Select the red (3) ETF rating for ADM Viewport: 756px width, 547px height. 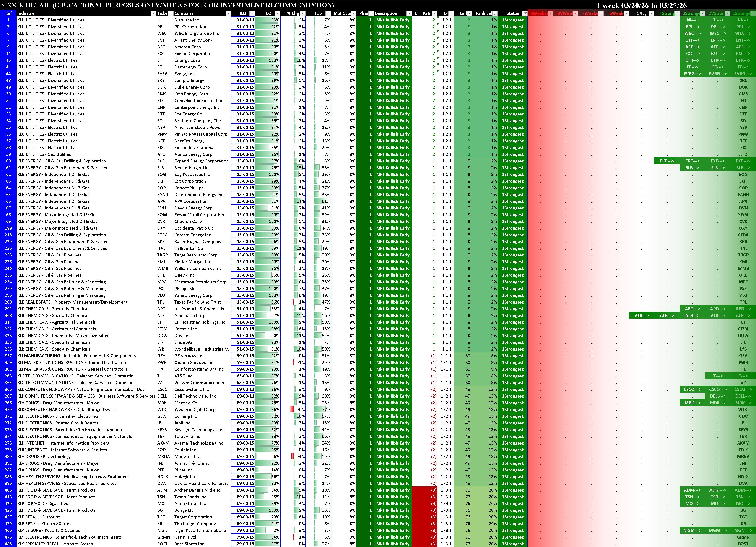(433, 490)
